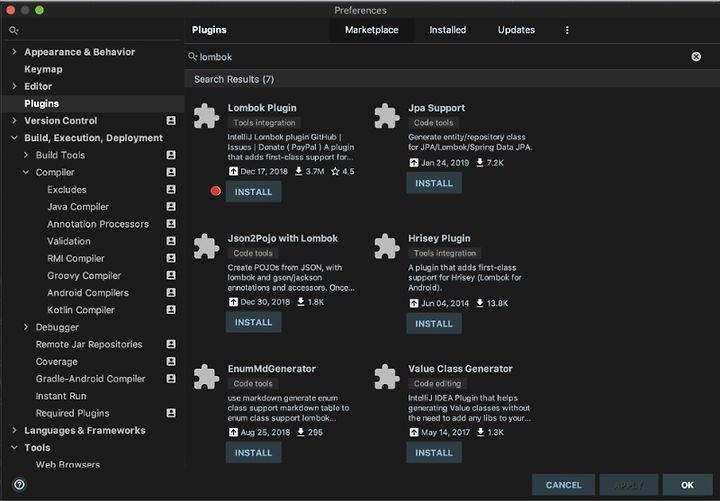
Task: Click the Cancel button
Action: click(x=563, y=485)
